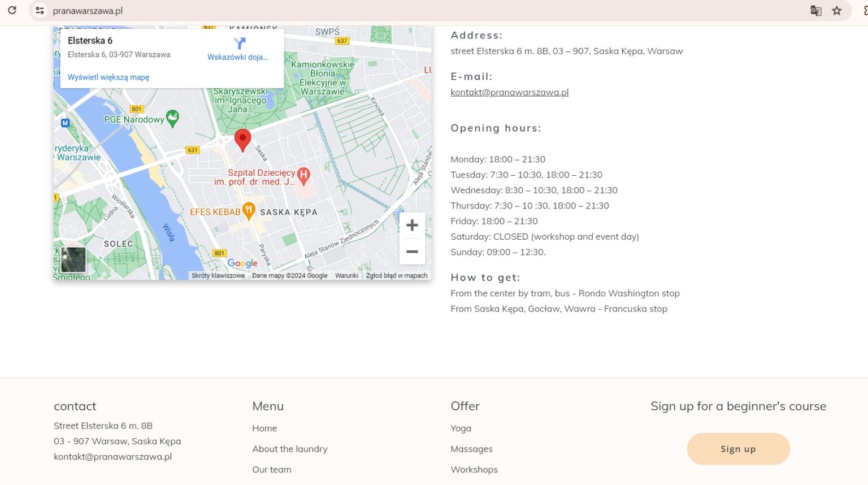Open Google Translate icon in address bar
The height and width of the screenshot is (485, 868).
(815, 10)
